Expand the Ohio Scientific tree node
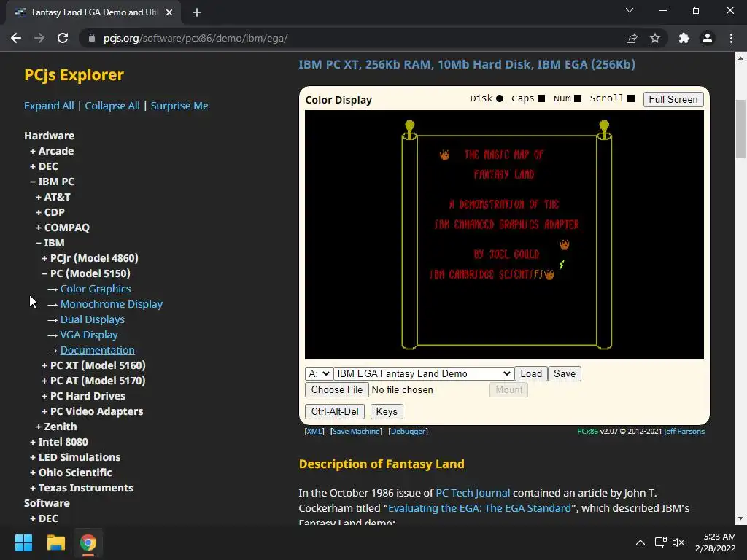The width and height of the screenshot is (747, 560). click(71, 472)
